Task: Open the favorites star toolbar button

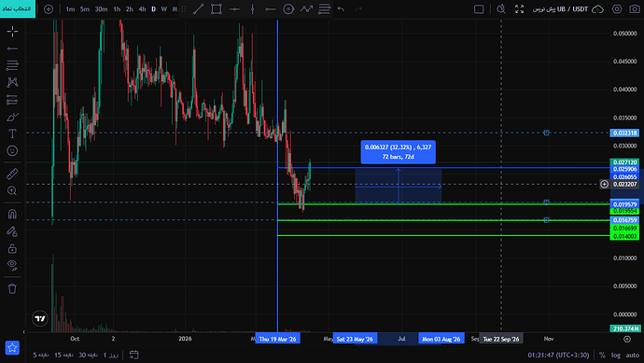Action: coord(12,348)
